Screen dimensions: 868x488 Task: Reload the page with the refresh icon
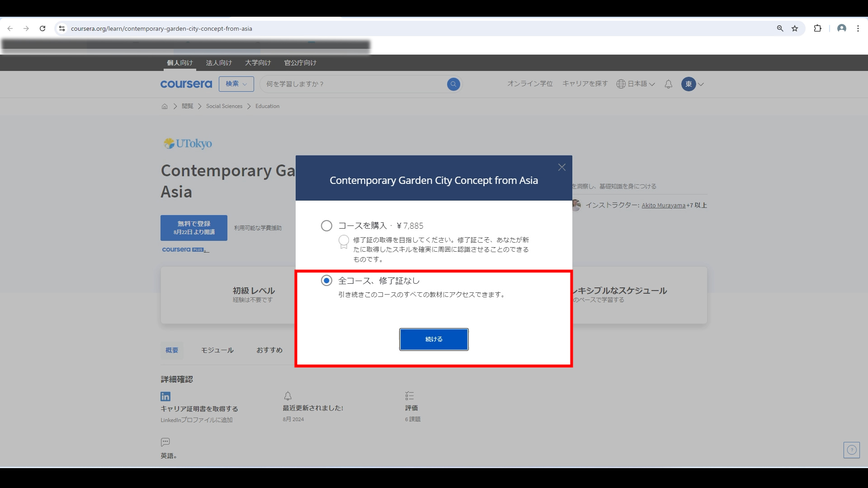42,28
